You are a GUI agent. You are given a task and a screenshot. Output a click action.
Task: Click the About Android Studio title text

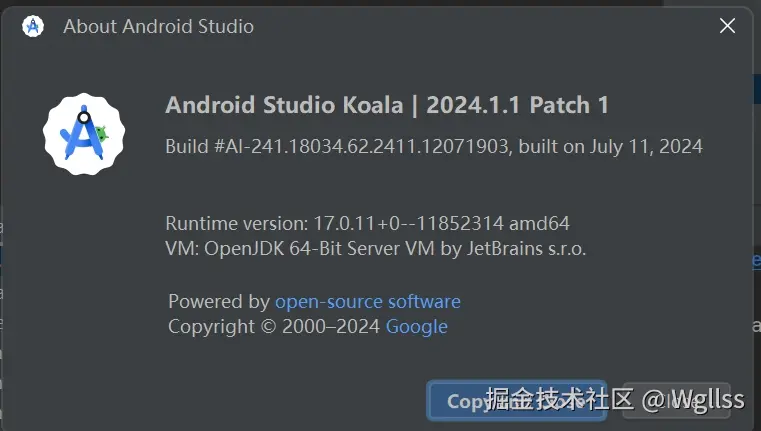pos(158,27)
